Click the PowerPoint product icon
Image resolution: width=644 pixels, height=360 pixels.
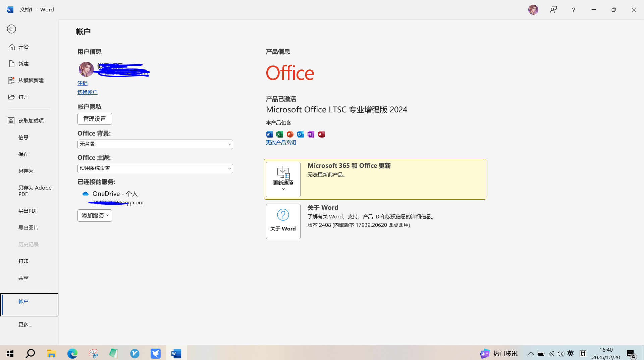pos(290,134)
